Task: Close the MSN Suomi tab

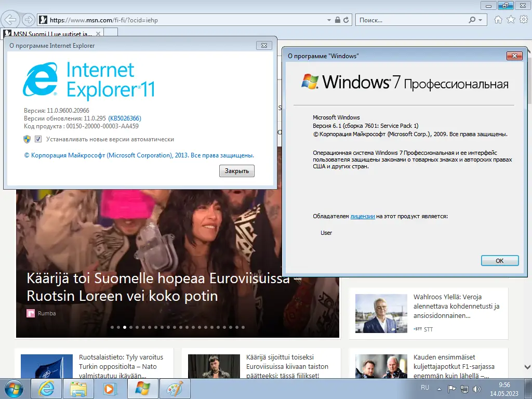Action: click(98, 34)
